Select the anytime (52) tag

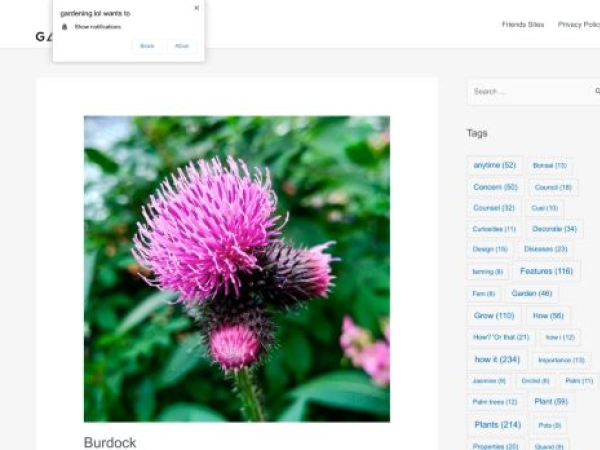point(494,165)
